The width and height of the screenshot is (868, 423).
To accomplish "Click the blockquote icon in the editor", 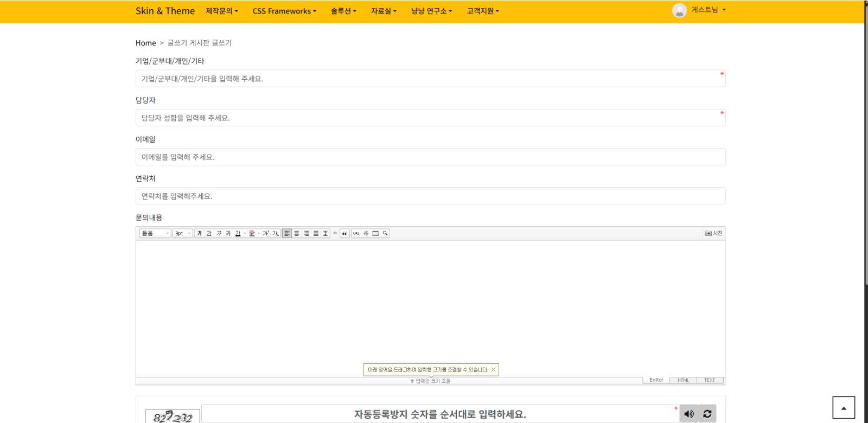I will pyautogui.click(x=344, y=233).
